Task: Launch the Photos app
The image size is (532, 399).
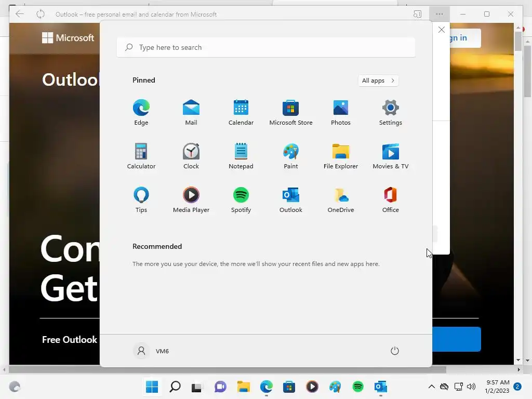Action: coord(341,113)
